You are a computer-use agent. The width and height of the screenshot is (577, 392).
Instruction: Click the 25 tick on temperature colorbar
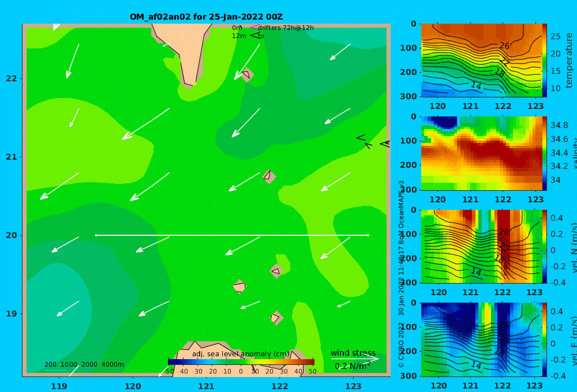click(555, 36)
